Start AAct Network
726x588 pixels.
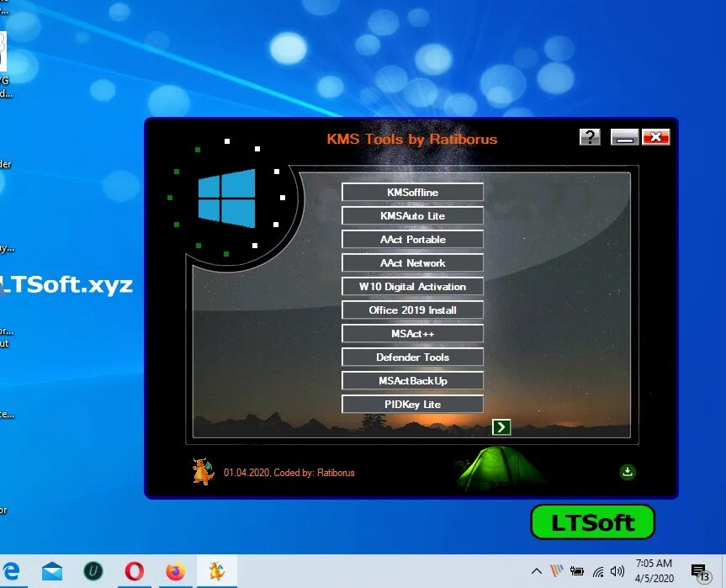pyautogui.click(x=412, y=263)
